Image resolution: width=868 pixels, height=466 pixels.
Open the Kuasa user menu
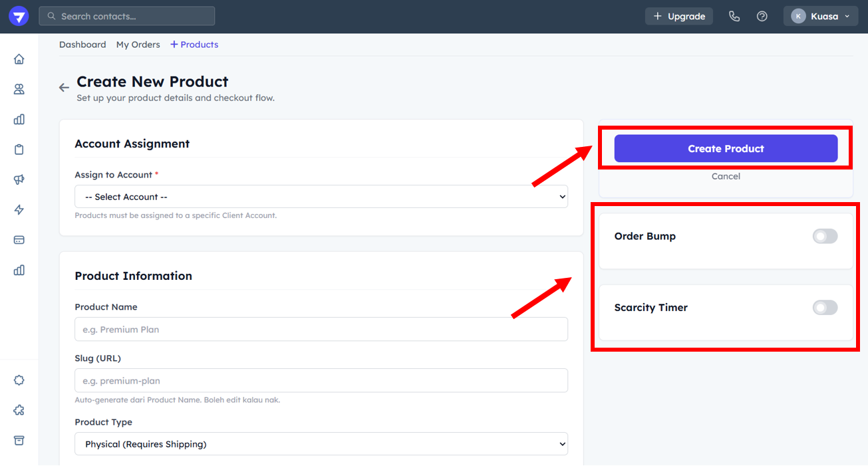pos(820,17)
